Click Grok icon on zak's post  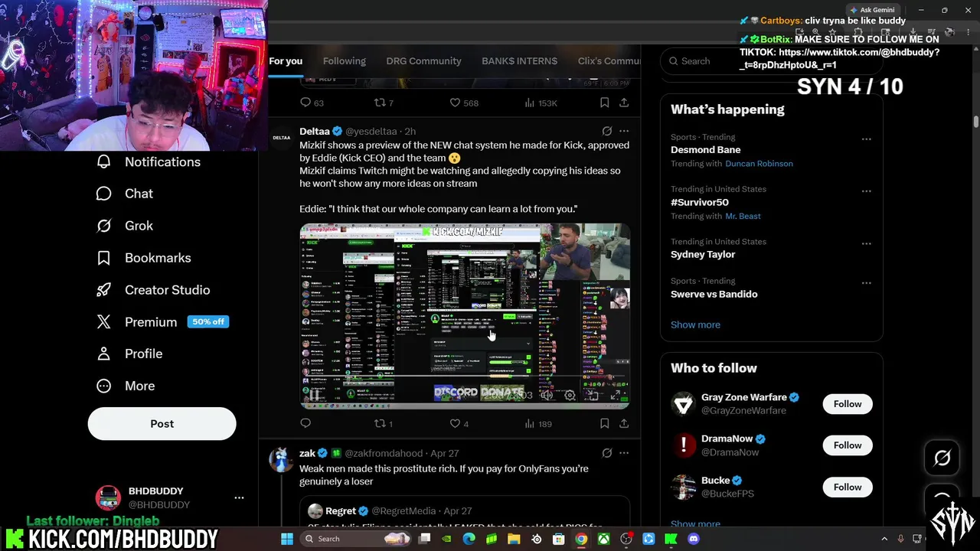(607, 453)
